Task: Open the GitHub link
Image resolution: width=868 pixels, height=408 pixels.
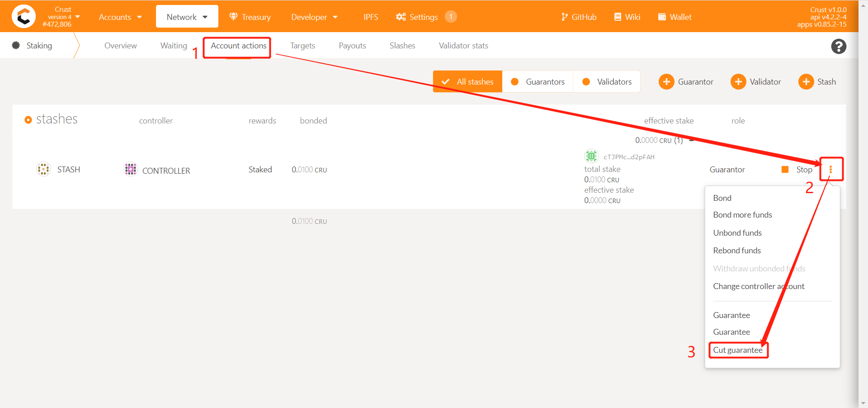Action: tap(579, 17)
